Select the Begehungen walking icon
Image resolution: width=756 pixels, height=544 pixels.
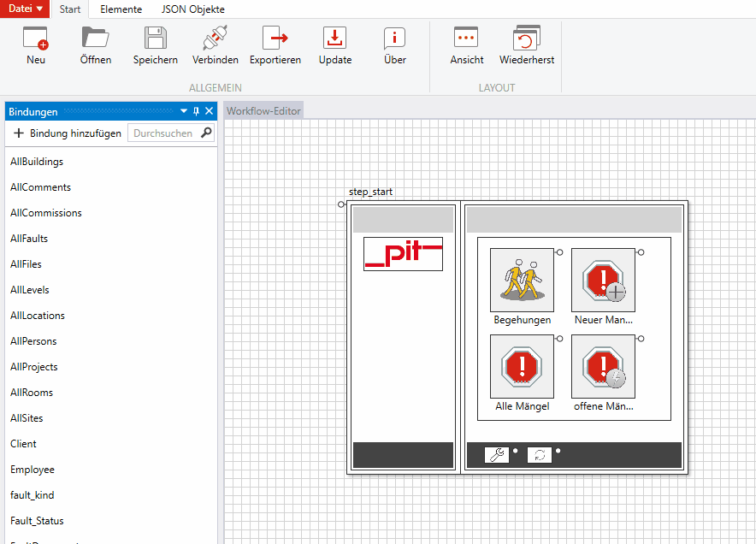(x=522, y=280)
